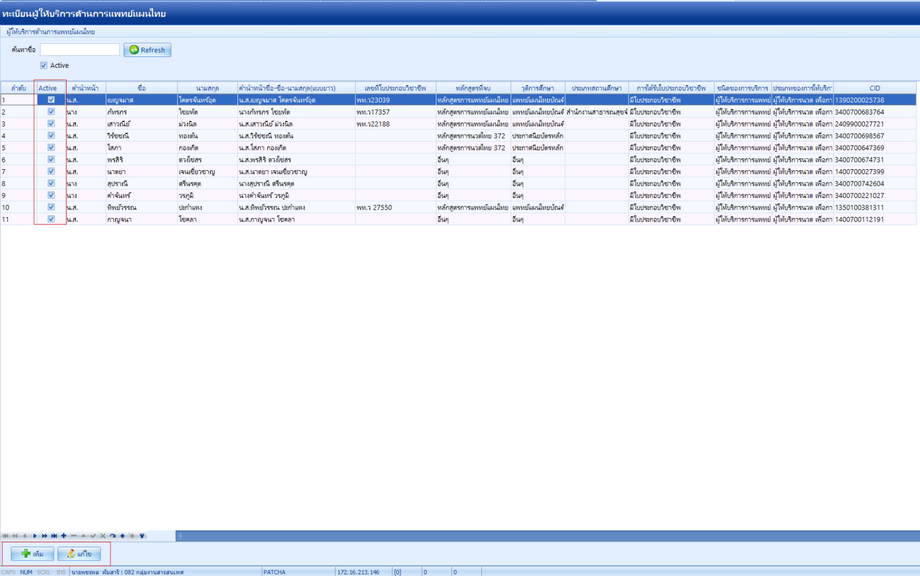Screen dimensions: 920x576
Task: Click previous page navigator arrow
Action: (x=15, y=536)
